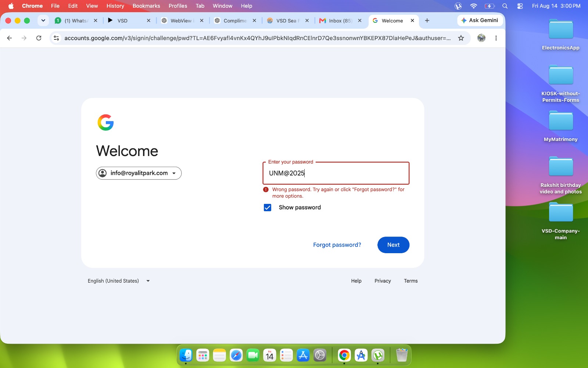Viewport: 588px width, 368px height.
Task: Go back to the previous page
Action: pyautogui.click(x=10, y=38)
